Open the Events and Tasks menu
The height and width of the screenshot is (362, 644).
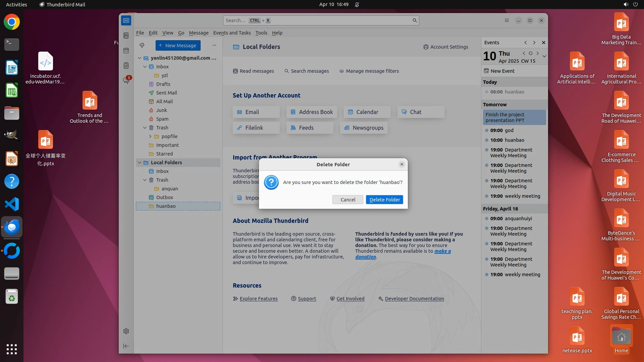click(x=232, y=33)
